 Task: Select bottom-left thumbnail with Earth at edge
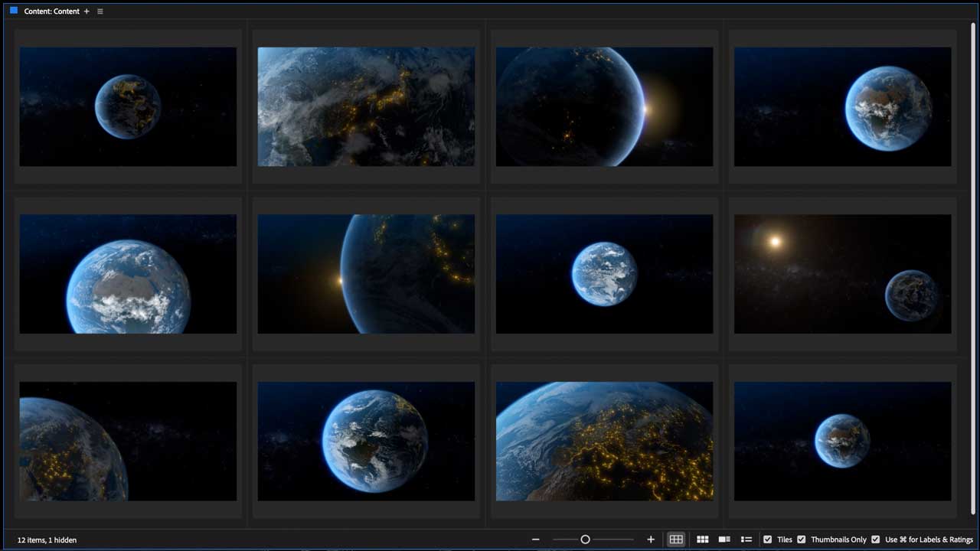click(128, 442)
